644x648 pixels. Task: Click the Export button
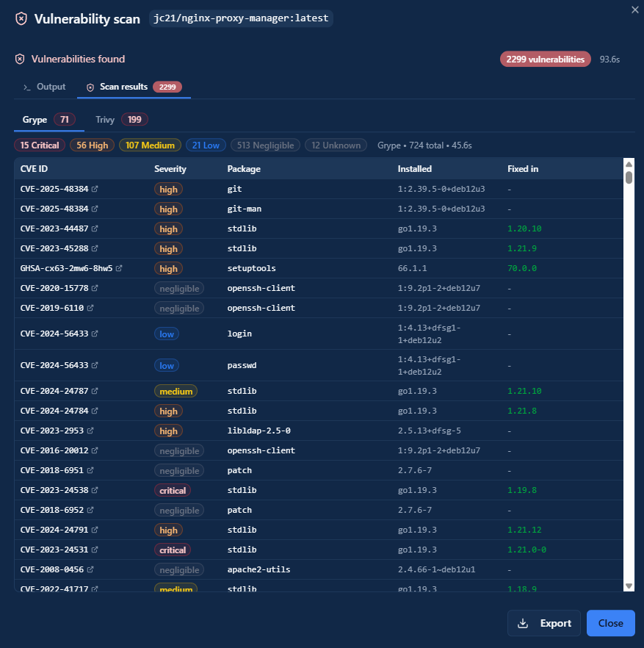point(544,623)
